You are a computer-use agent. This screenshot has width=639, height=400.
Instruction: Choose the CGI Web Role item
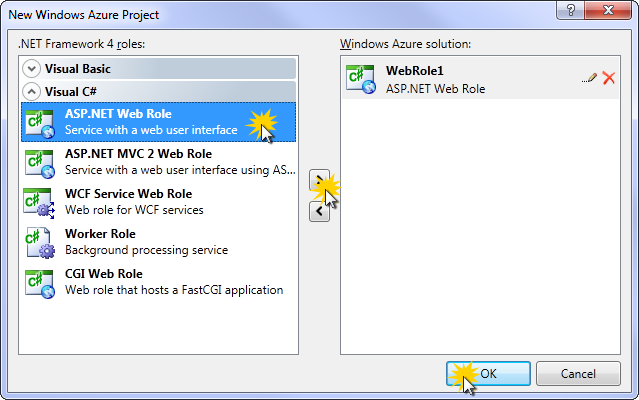coord(159,282)
